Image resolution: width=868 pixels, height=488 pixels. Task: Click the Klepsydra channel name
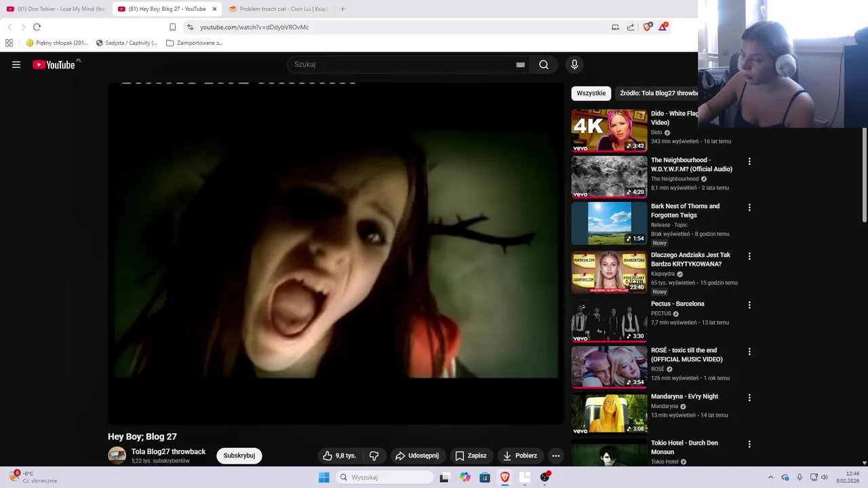tap(663, 274)
